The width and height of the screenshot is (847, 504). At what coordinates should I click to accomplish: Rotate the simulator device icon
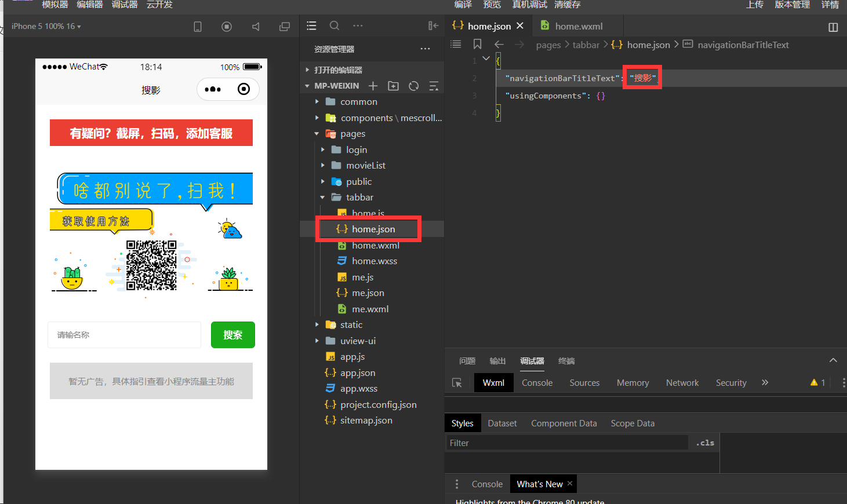[198, 27]
